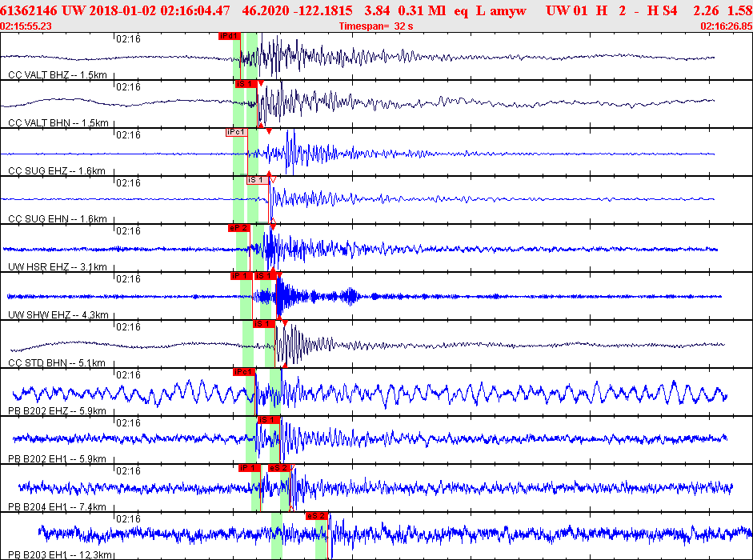
Task: Click the 02:16 tick label in SHW EHZ row
Action: pos(128,279)
